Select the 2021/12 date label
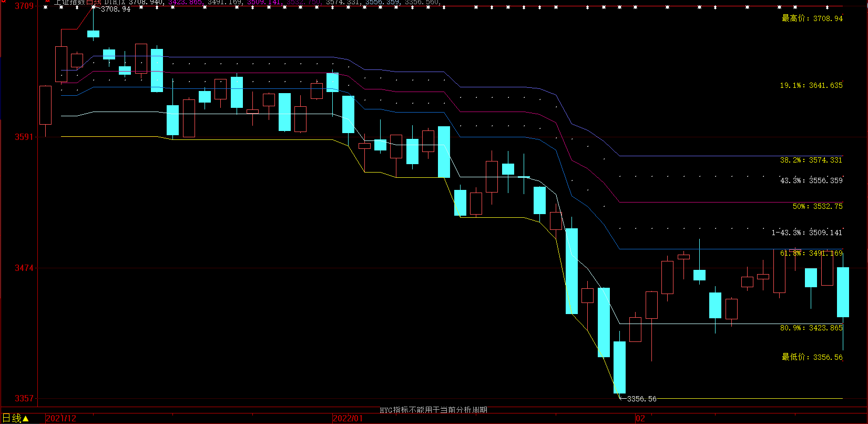This screenshot has height=424, width=868. [61, 419]
